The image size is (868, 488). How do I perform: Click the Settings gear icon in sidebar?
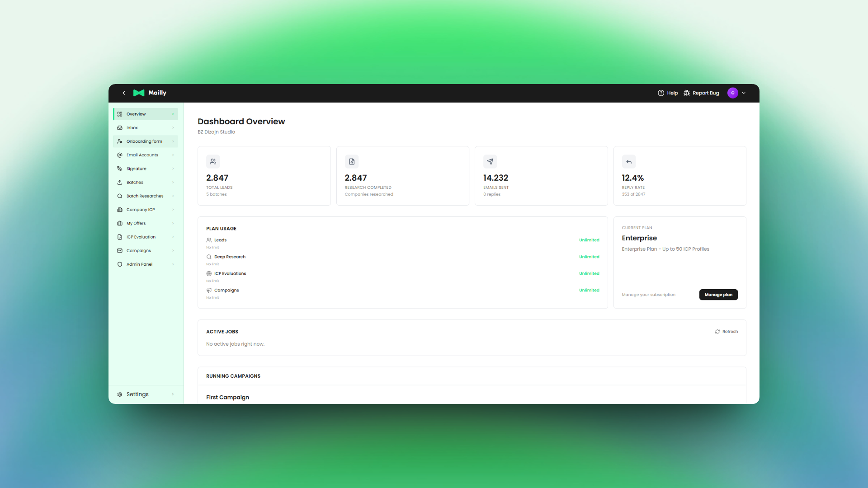(x=120, y=394)
